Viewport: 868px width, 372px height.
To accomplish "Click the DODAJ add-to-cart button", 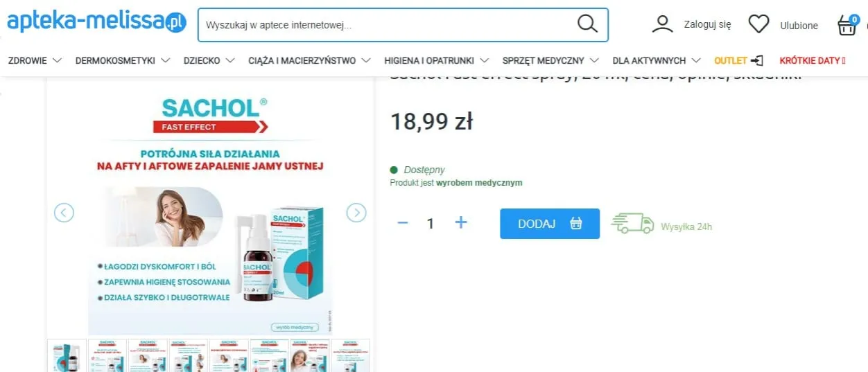I will tap(550, 224).
